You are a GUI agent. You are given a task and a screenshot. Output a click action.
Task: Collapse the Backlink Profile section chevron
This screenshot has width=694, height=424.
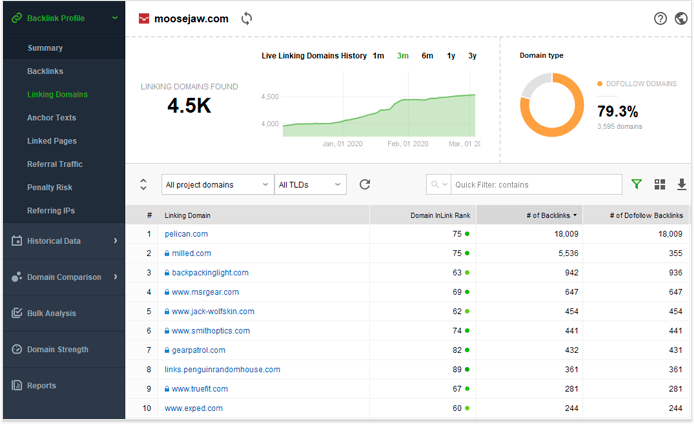[115, 18]
